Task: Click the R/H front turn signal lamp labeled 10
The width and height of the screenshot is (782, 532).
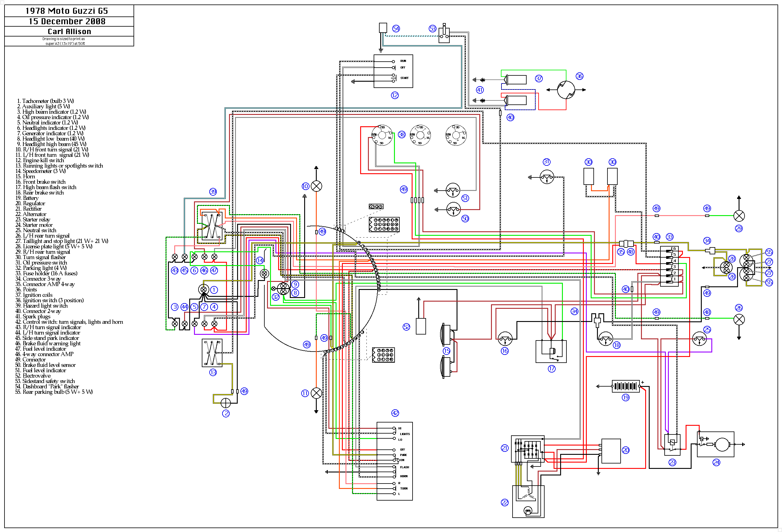Action: (316, 186)
